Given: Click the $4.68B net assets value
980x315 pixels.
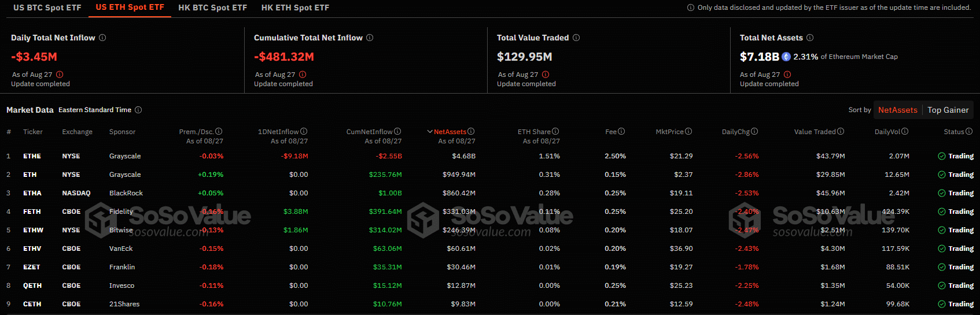Looking at the screenshot, I should tap(464, 156).
